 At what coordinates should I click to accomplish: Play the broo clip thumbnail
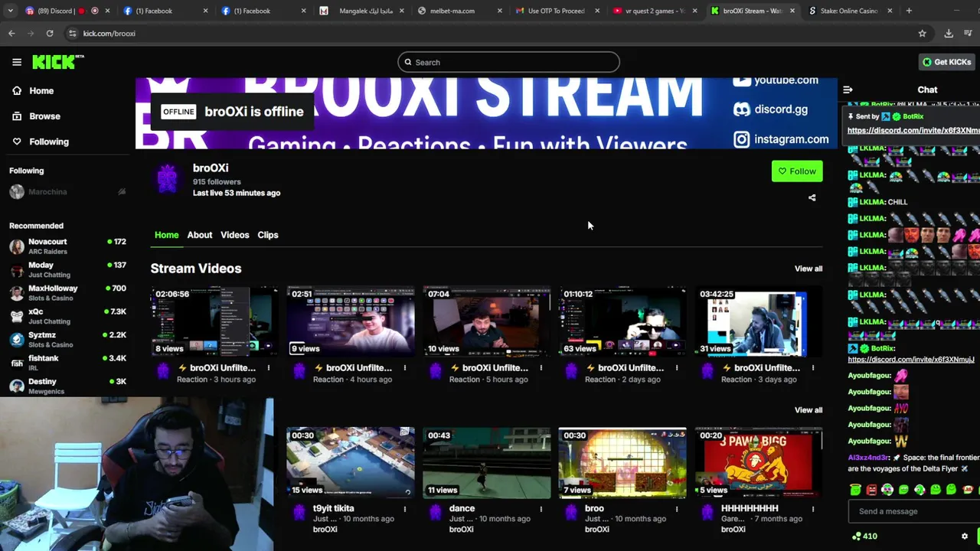click(x=622, y=462)
